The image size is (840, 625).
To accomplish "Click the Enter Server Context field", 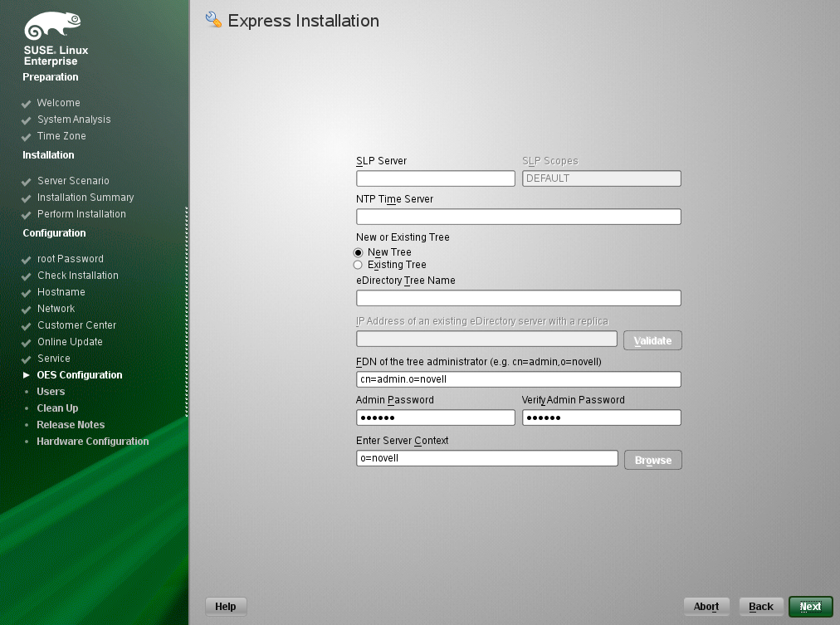I will (486, 458).
